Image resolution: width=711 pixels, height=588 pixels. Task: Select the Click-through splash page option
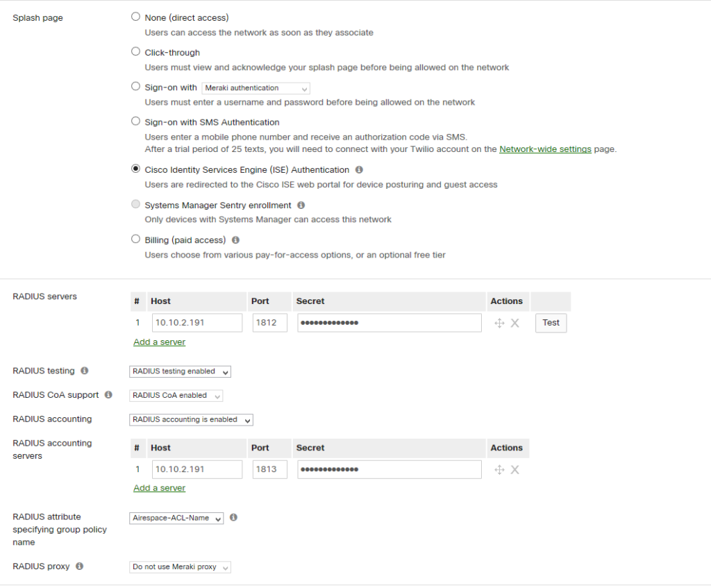(135, 51)
